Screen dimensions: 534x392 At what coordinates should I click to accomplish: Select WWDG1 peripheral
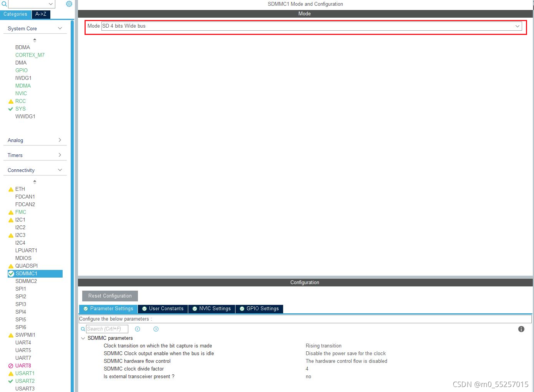tap(25, 116)
